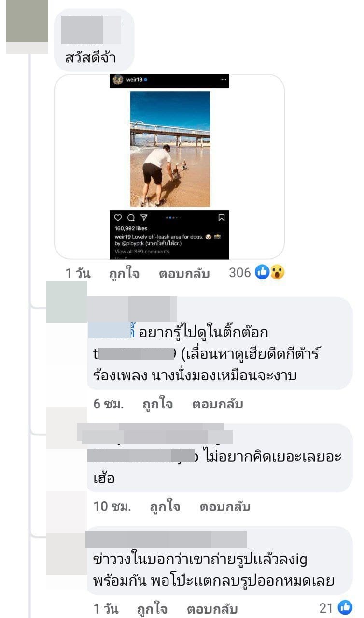Screen dimensions: 364x618
Task: Click ตอบกลับ under the last reply
Action: click(212, 609)
